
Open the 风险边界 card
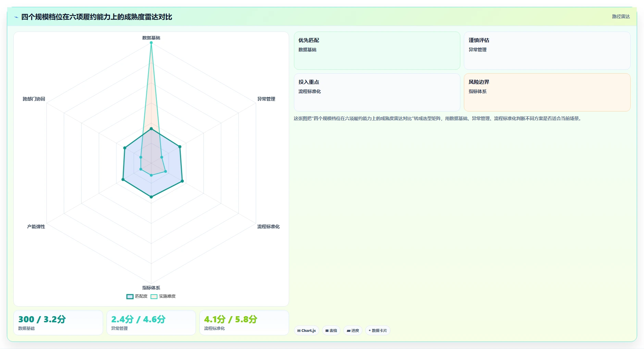click(547, 92)
